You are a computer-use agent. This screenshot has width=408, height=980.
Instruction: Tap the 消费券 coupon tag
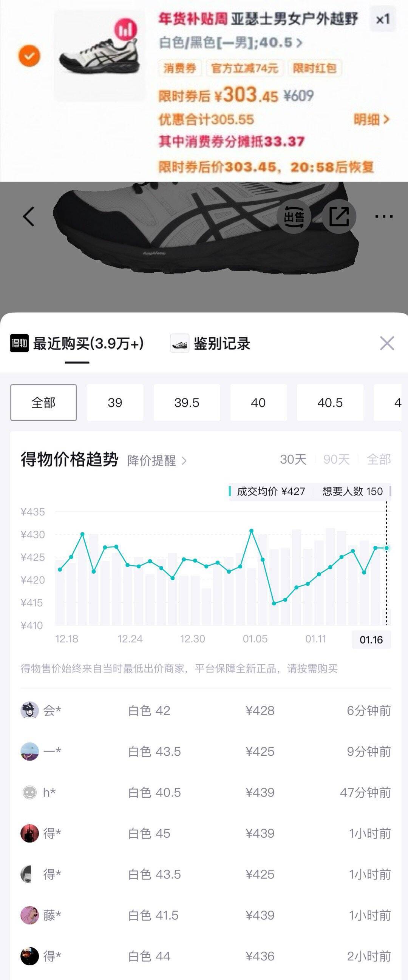point(180,68)
